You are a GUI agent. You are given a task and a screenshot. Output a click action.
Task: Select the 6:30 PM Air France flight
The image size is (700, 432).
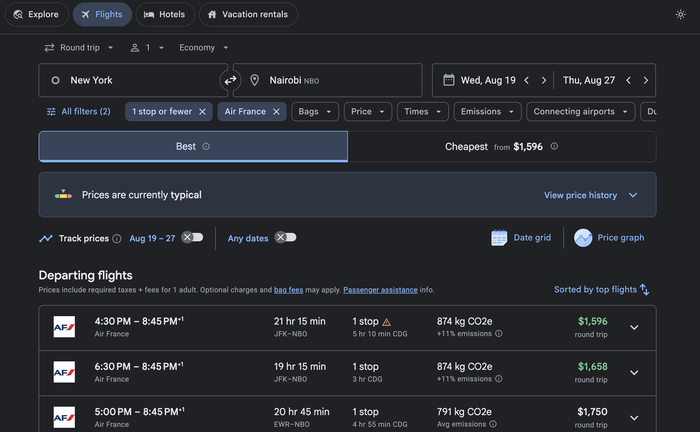click(x=347, y=373)
